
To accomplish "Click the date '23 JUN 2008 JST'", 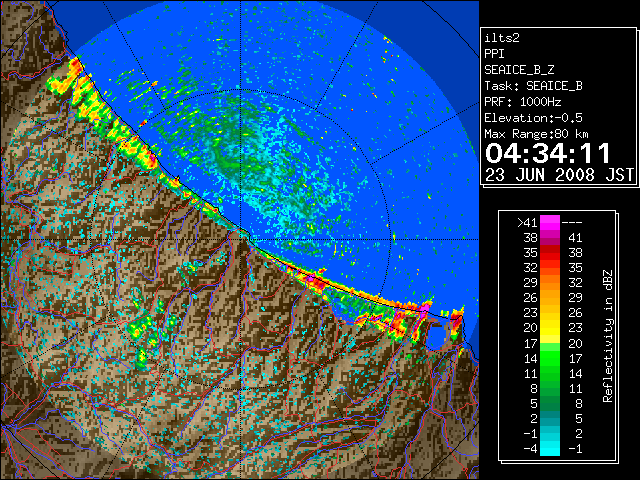I will click(x=559, y=175).
